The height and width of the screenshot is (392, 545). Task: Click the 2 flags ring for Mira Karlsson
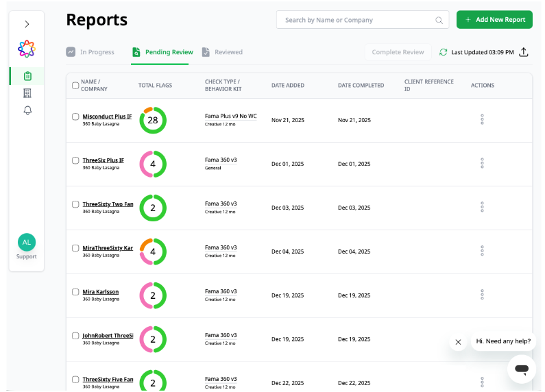(153, 295)
